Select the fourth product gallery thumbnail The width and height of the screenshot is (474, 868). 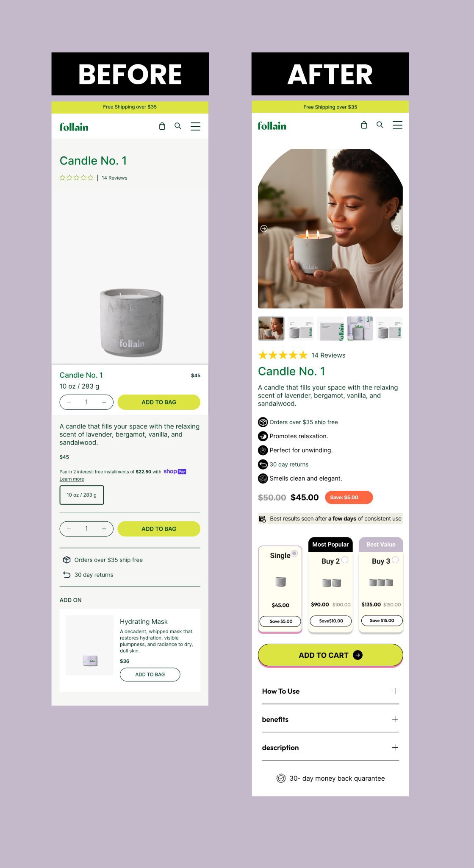pyautogui.click(x=360, y=328)
